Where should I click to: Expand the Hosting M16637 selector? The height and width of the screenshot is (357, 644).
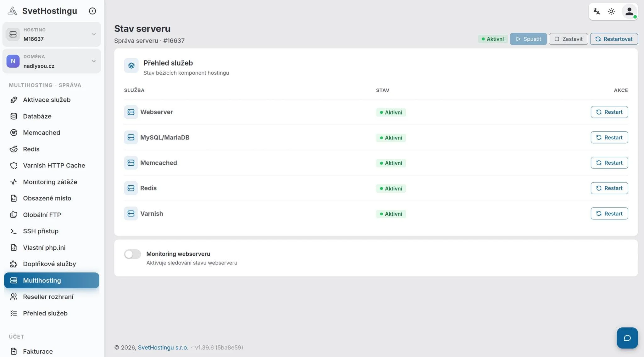click(x=52, y=34)
